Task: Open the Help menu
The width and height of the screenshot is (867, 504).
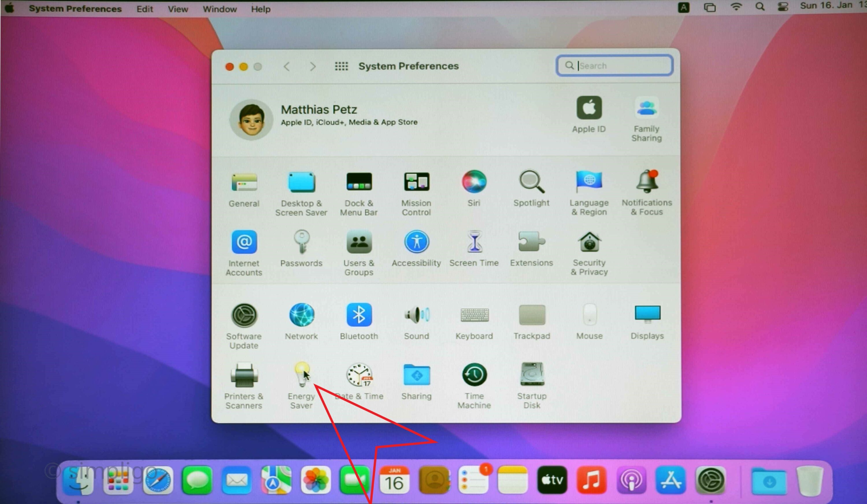Action: (x=260, y=9)
